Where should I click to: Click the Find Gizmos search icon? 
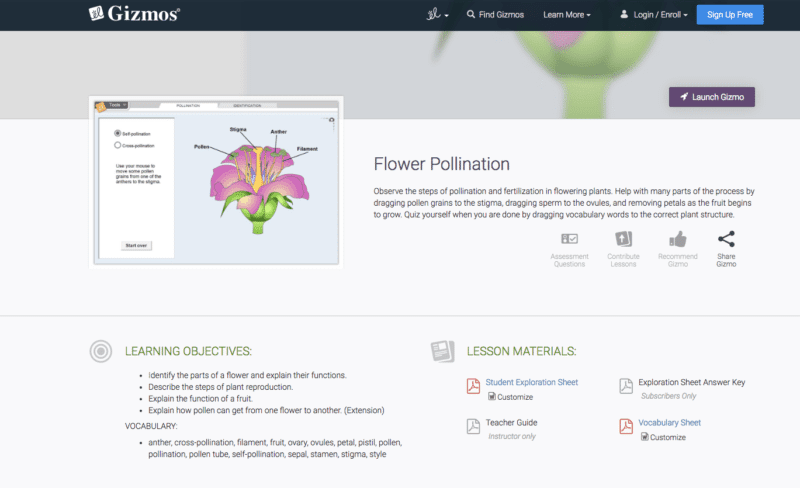[x=470, y=14]
